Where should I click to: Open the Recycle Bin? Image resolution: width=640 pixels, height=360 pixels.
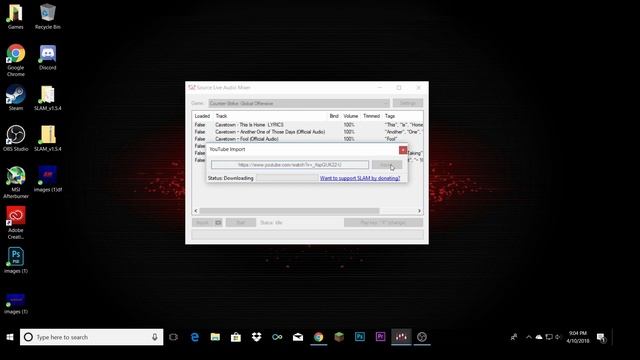pos(48,16)
